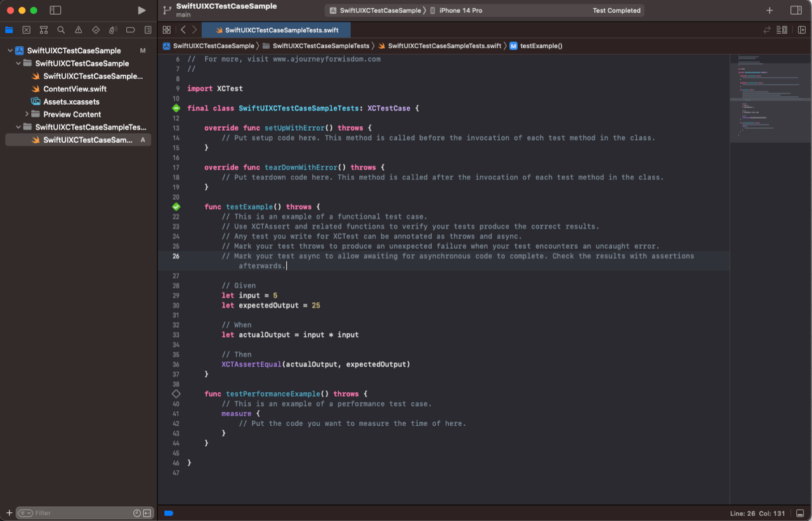Toggle the inspector panel on the right
Image resolution: width=812 pixels, height=521 pixels.
tap(796, 10)
